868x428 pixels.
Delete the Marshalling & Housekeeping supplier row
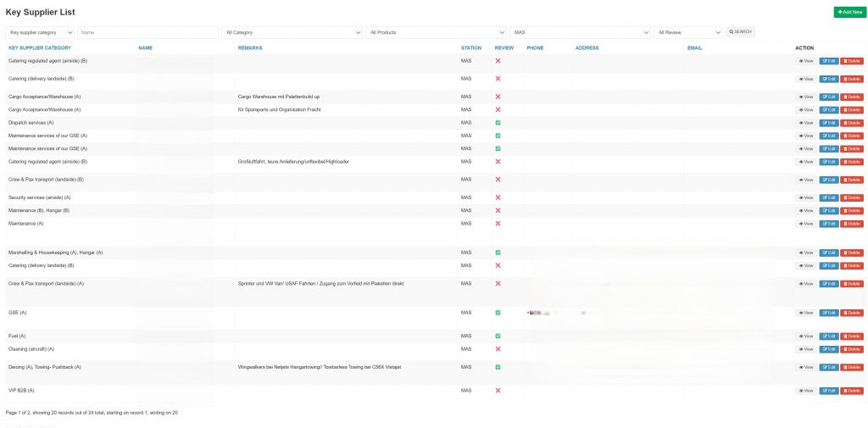point(851,253)
